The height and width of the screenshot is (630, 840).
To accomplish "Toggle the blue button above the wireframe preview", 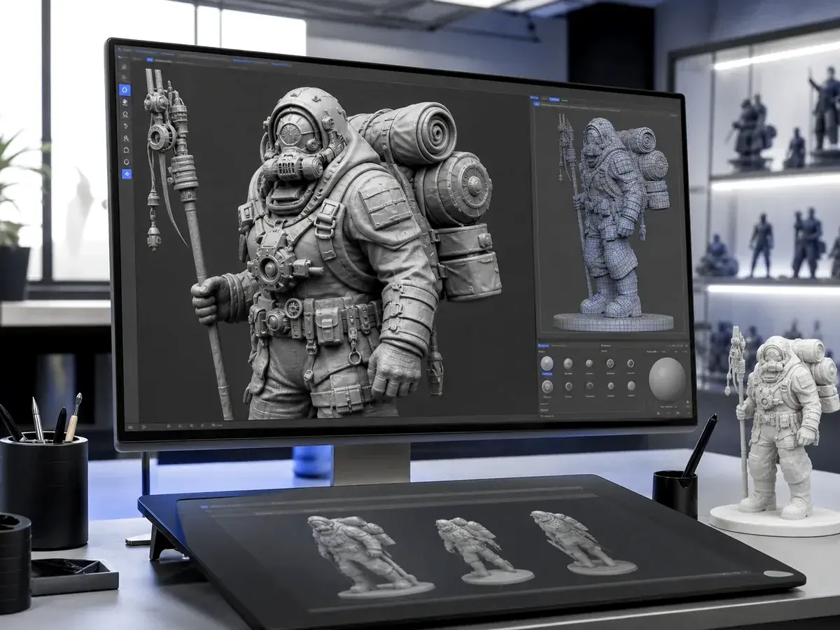I will [x=536, y=104].
